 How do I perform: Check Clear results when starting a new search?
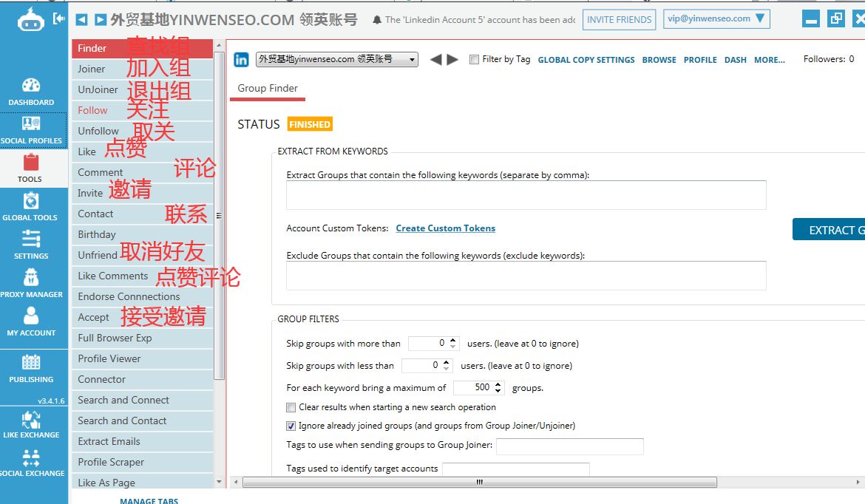point(291,407)
